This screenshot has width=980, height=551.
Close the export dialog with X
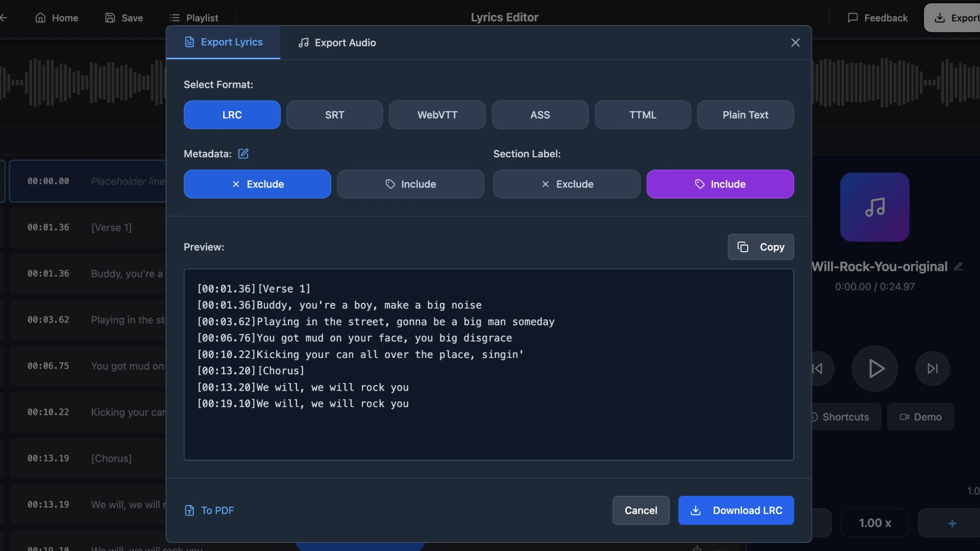click(x=795, y=43)
